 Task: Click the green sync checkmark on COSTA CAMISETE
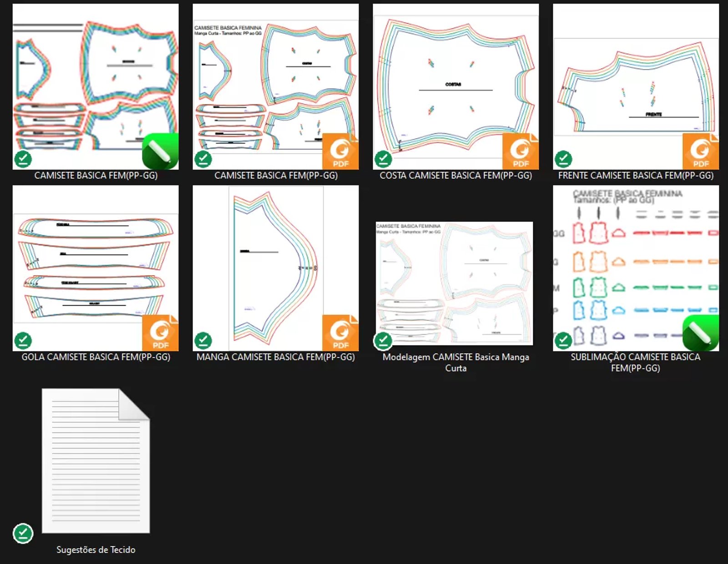pyautogui.click(x=383, y=159)
